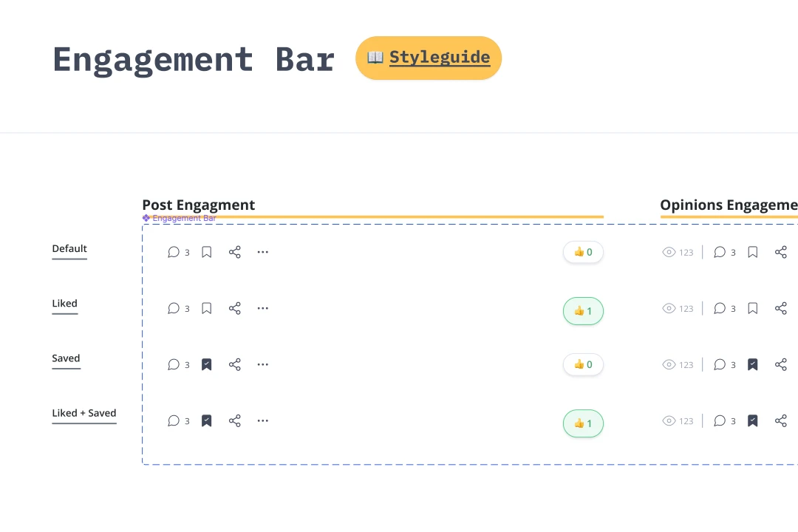The width and height of the screenshot is (798, 532).
Task: Click Opinions share icon in Saved row
Action: (x=781, y=364)
